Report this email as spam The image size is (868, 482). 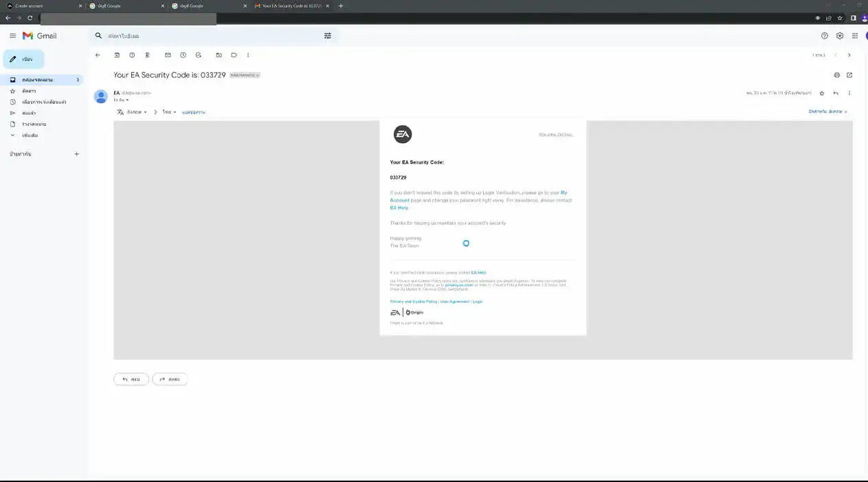point(132,55)
